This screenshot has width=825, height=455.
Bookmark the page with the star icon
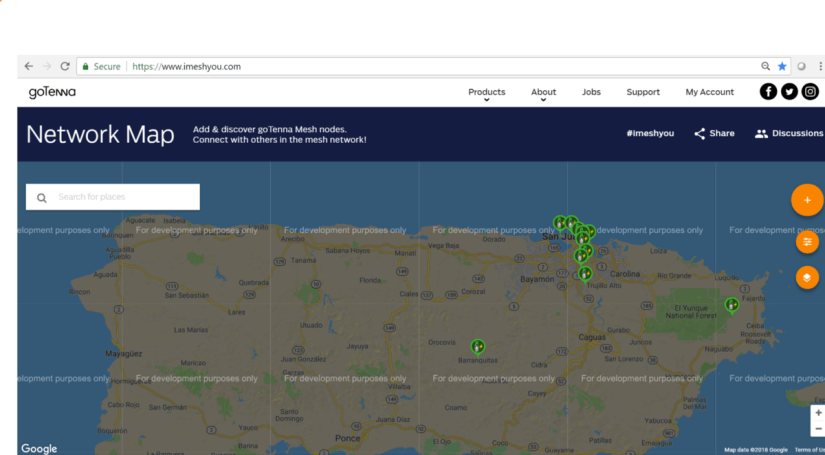(x=782, y=66)
